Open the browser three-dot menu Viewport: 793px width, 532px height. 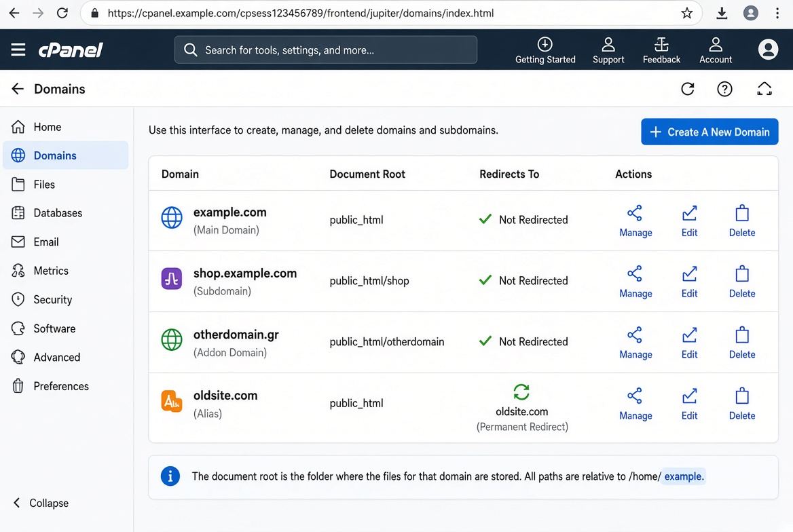pos(777,13)
